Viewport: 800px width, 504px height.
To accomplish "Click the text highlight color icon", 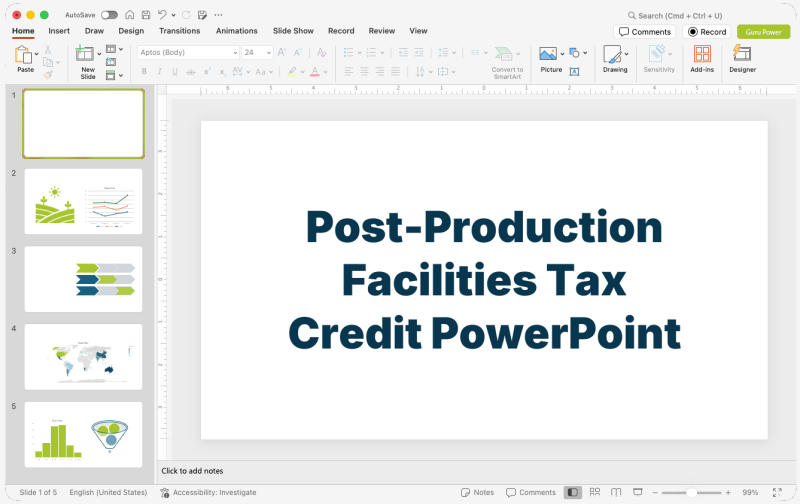I will (292, 72).
